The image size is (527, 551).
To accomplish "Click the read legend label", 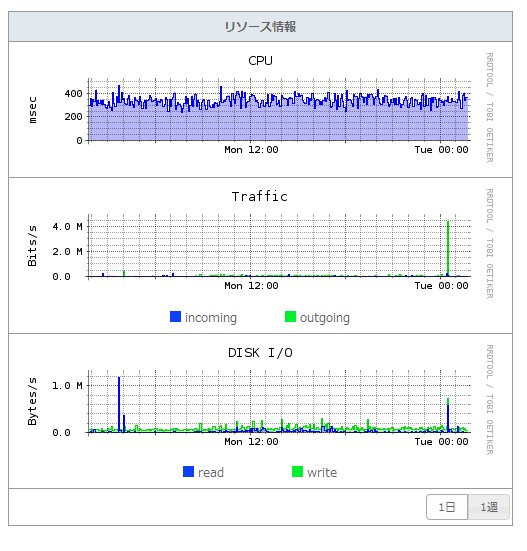I will [x=211, y=472].
